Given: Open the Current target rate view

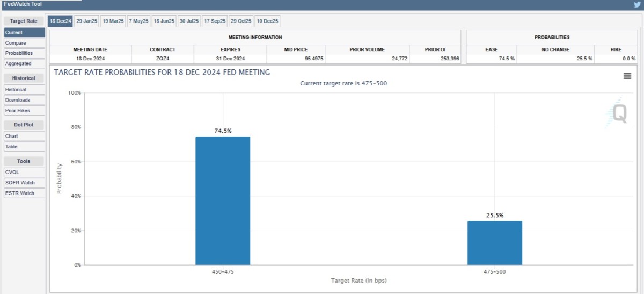Looking at the screenshot, I should click(24, 33).
